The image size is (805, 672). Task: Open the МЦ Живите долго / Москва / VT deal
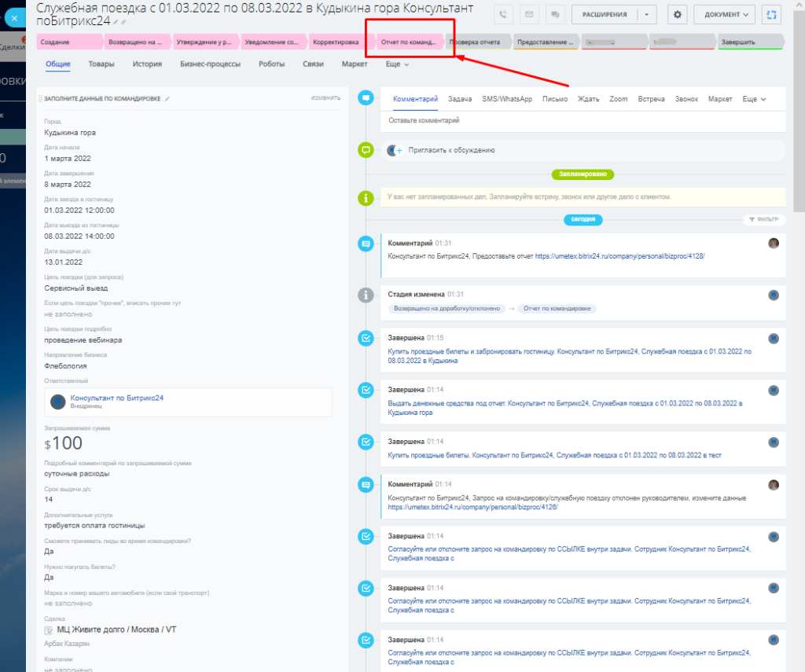point(116,630)
